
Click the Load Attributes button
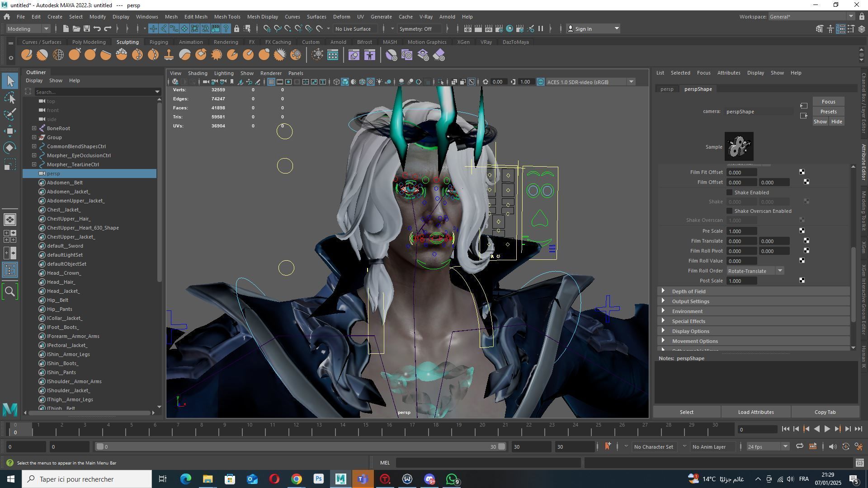pyautogui.click(x=755, y=412)
